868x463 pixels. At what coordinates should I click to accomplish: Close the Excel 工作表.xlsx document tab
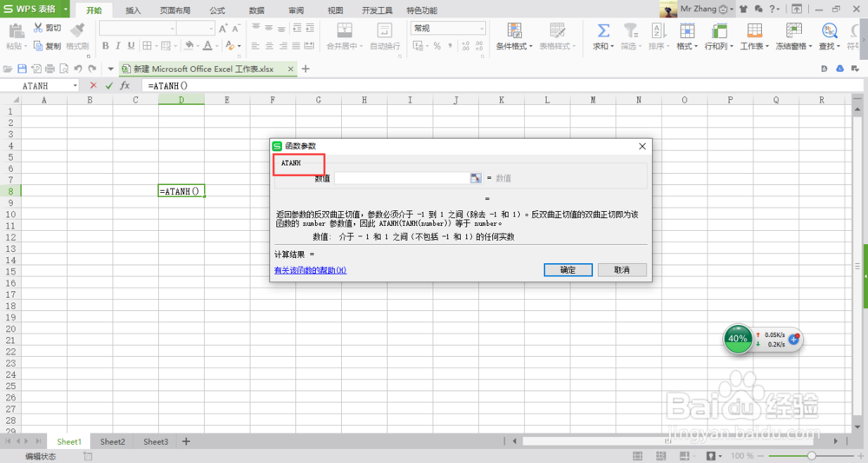click(x=290, y=69)
